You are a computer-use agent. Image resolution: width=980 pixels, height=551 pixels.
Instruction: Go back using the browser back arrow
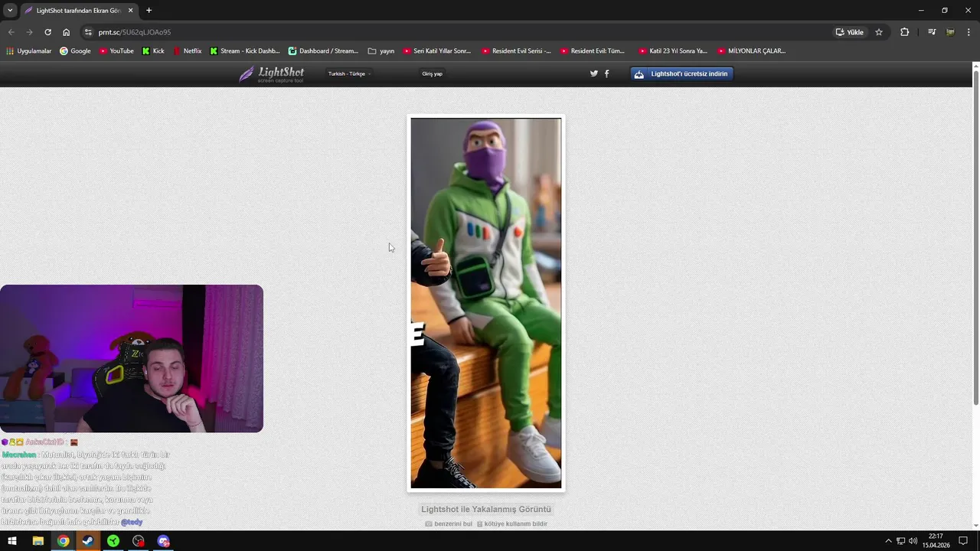11,32
